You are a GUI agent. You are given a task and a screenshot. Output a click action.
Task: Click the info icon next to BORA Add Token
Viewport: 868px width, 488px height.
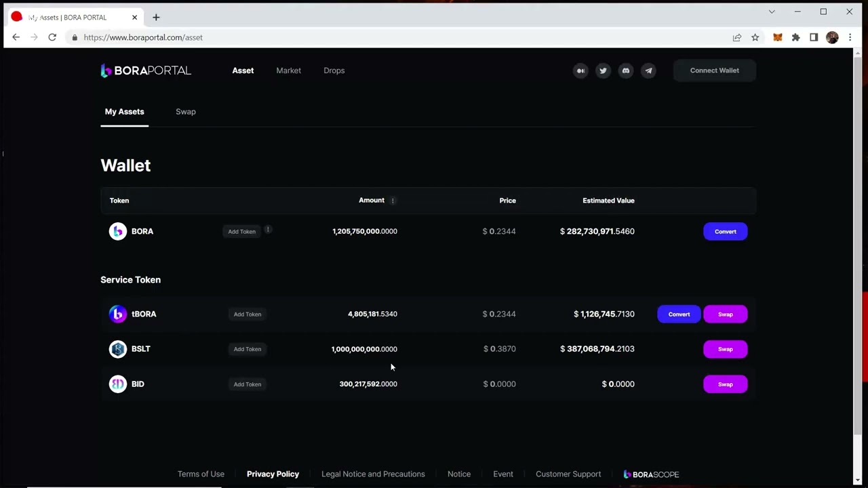click(268, 229)
